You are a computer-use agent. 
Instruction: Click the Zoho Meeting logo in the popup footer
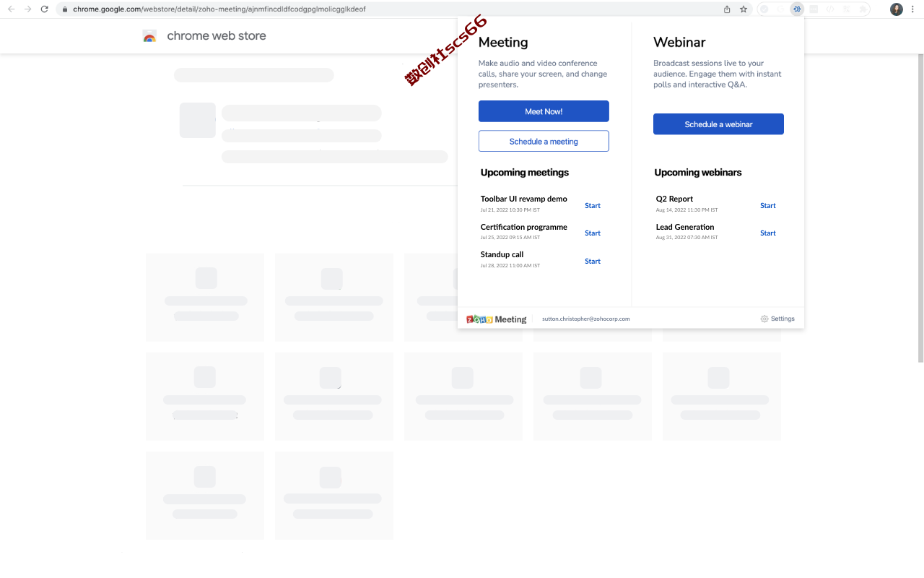click(x=497, y=319)
